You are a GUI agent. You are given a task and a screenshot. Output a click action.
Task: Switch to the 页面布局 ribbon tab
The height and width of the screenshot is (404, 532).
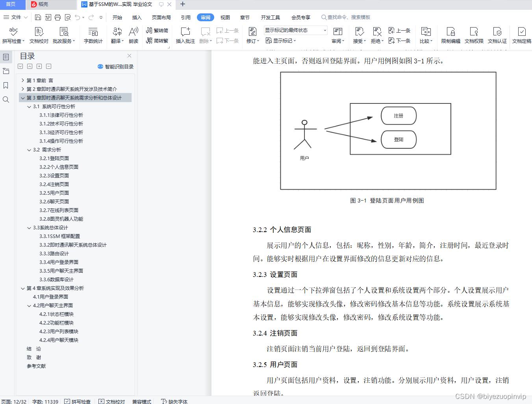(x=161, y=17)
